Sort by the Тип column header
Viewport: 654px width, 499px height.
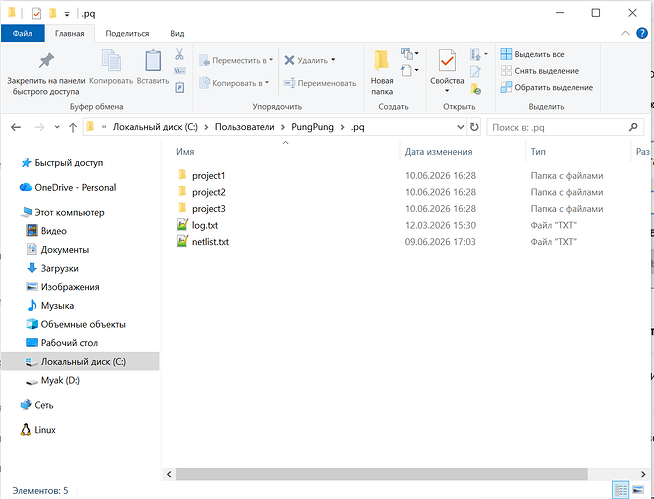click(x=538, y=152)
